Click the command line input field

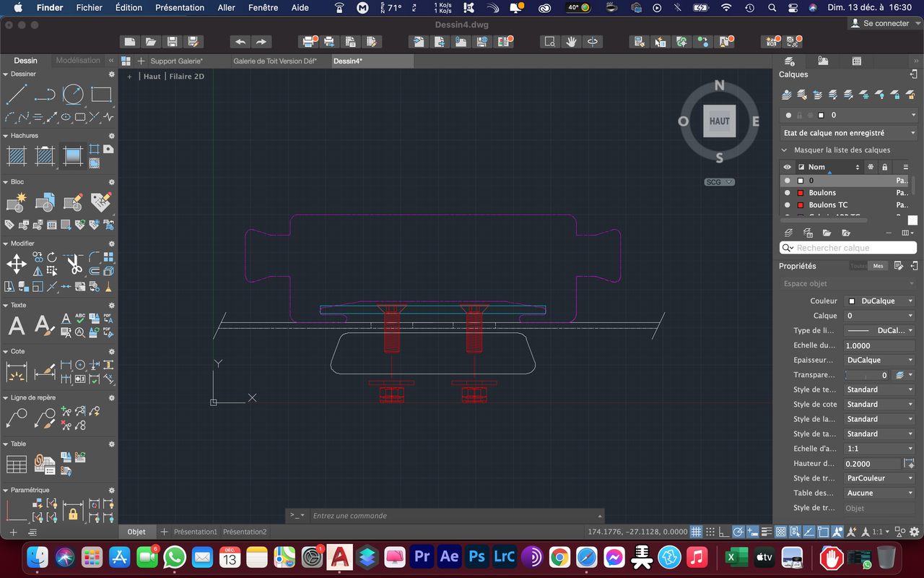pyautogui.click(x=453, y=516)
